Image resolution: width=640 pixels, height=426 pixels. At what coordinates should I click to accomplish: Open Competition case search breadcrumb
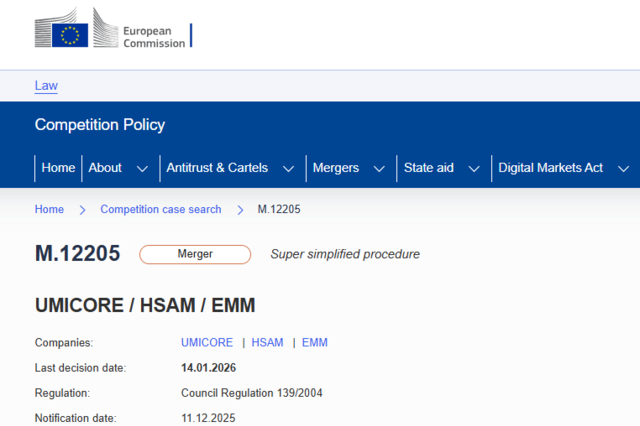point(161,209)
